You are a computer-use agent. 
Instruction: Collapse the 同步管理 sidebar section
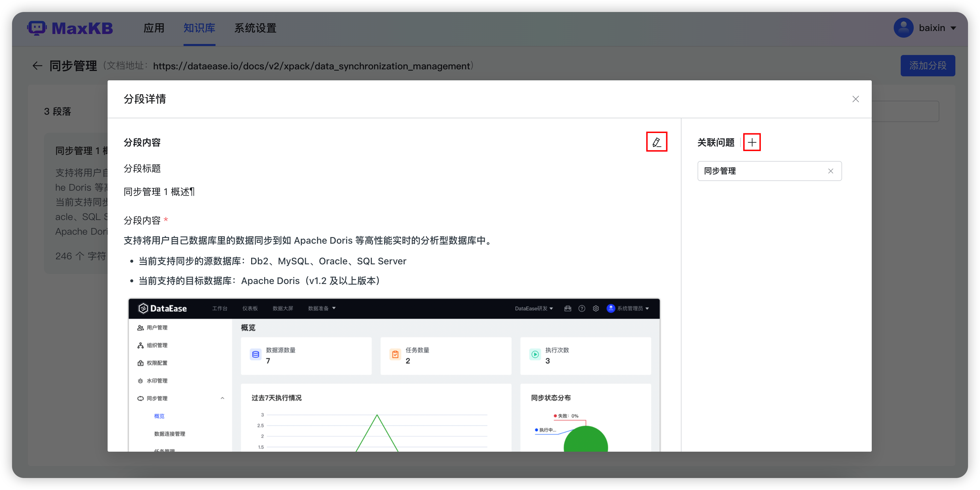[x=222, y=398]
